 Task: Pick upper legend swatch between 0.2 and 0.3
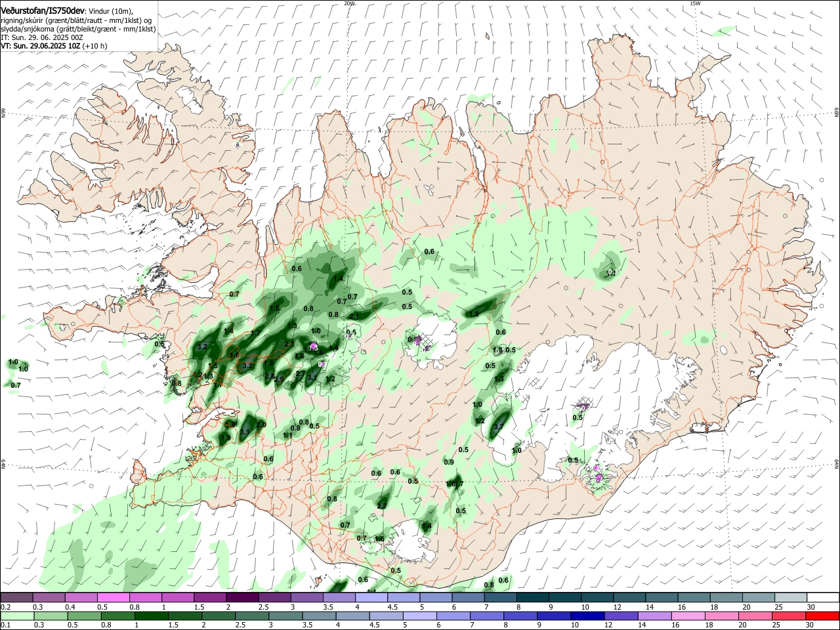click(16, 598)
